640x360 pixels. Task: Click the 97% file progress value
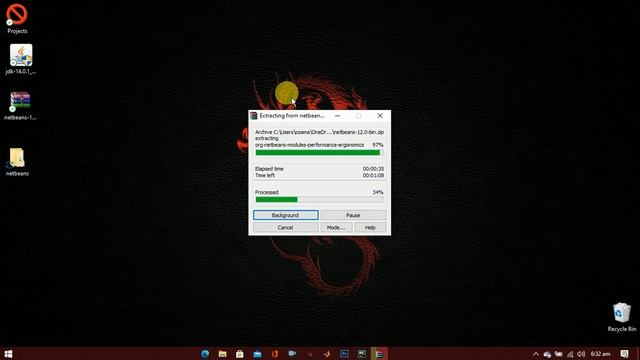(x=378, y=145)
